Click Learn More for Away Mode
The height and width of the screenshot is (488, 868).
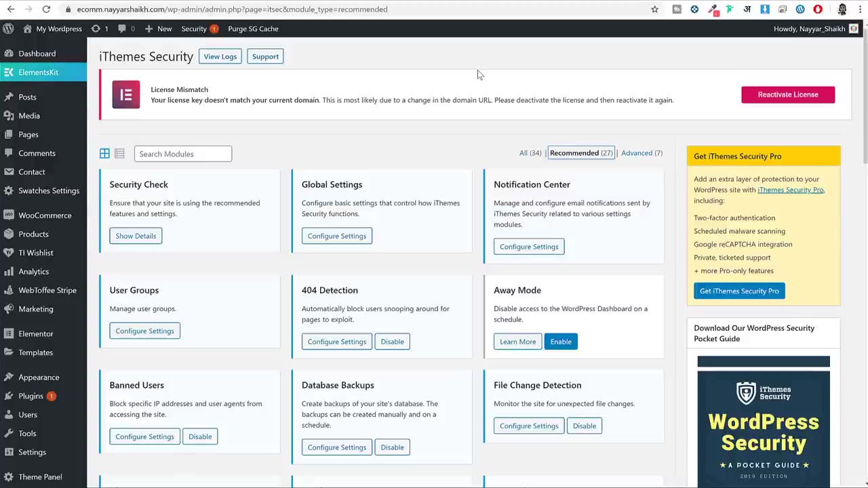pyautogui.click(x=517, y=342)
